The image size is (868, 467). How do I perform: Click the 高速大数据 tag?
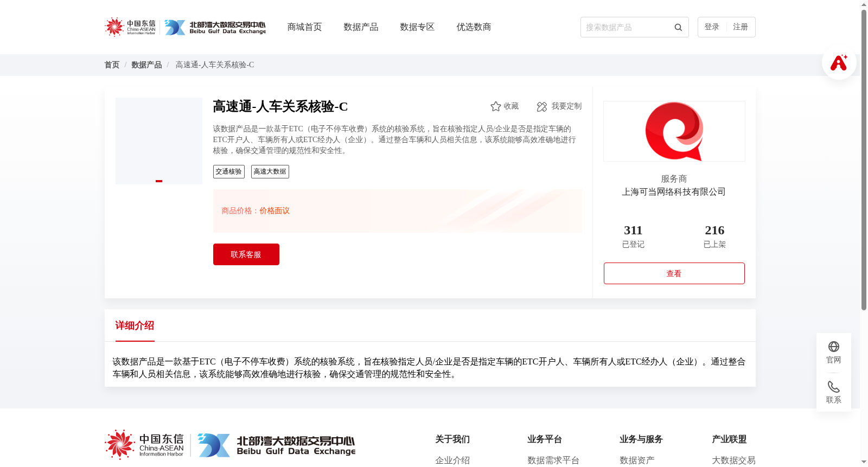[x=270, y=171]
